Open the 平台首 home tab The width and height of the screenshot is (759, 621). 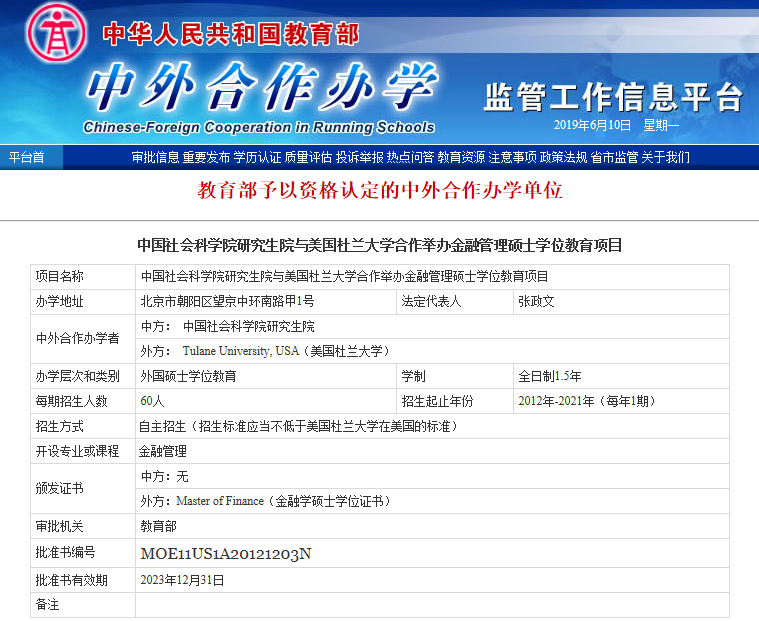pyautogui.click(x=27, y=157)
